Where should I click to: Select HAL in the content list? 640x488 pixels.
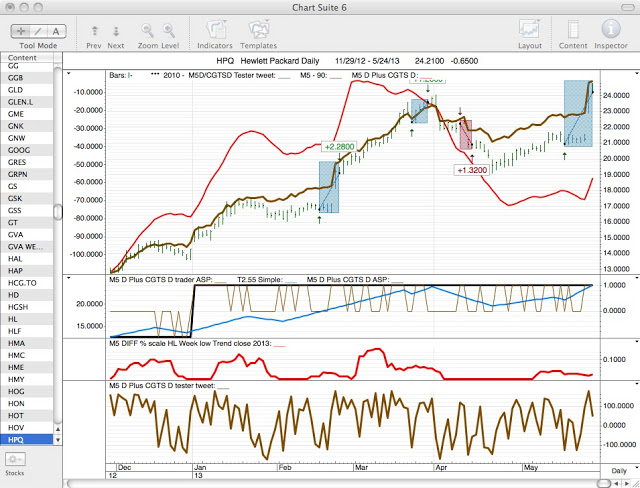pos(27,259)
